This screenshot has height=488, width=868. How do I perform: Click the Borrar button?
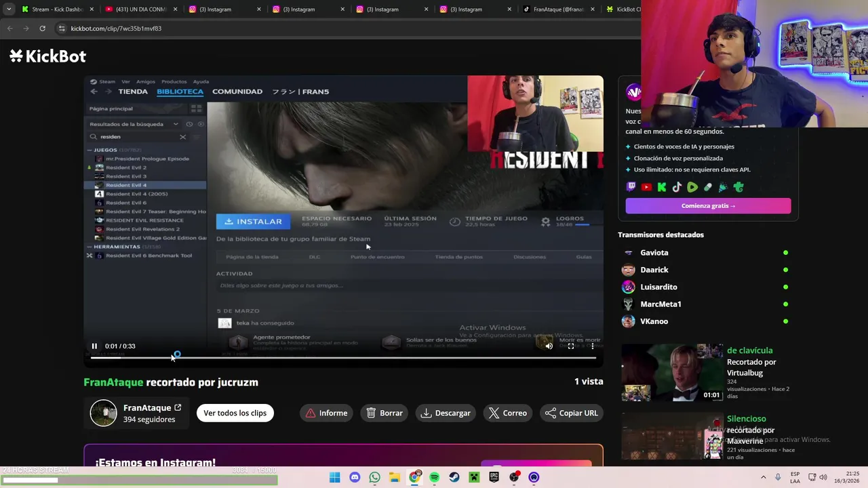click(x=384, y=413)
